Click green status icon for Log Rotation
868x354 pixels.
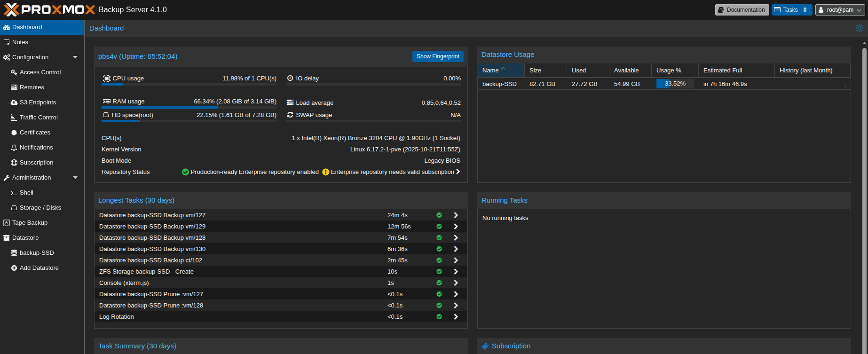click(x=439, y=317)
